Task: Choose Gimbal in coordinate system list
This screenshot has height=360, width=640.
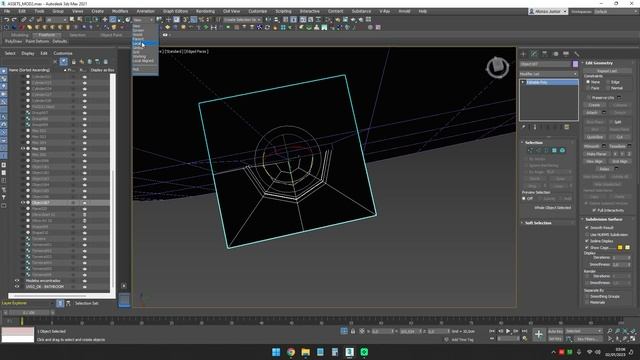Action: [x=138, y=48]
